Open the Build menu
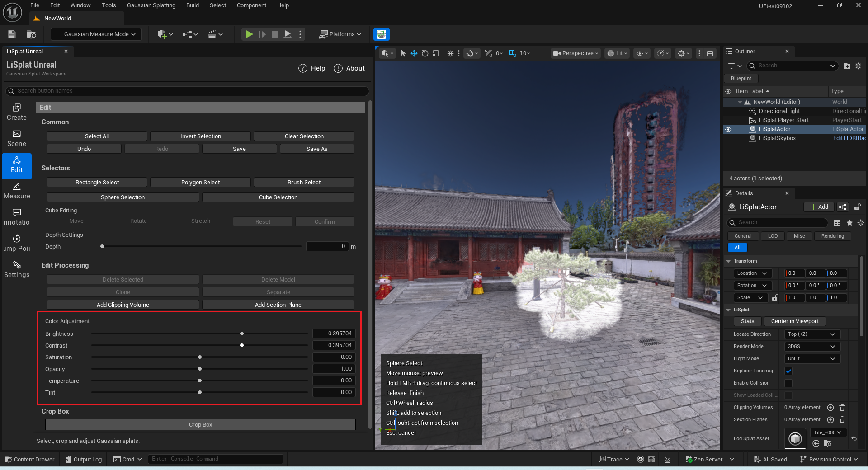 [193, 5]
